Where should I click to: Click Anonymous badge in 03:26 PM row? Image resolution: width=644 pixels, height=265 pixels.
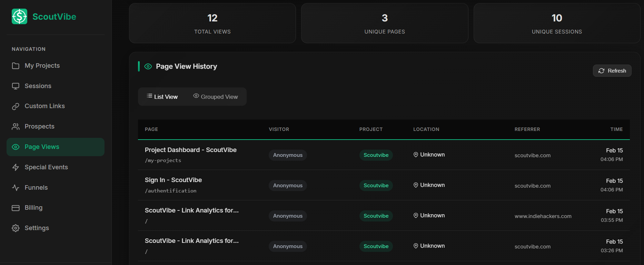[288, 246]
